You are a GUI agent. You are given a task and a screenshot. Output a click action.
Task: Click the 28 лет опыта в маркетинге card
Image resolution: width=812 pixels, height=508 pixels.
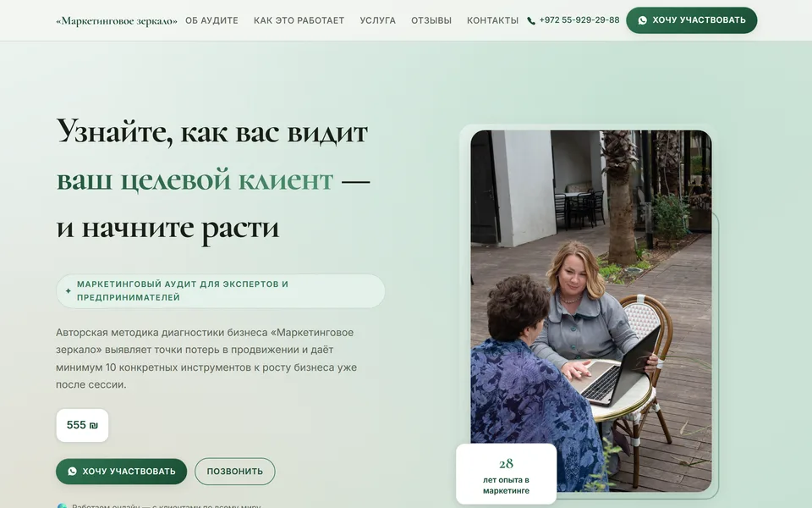click(x=506, y=474)
